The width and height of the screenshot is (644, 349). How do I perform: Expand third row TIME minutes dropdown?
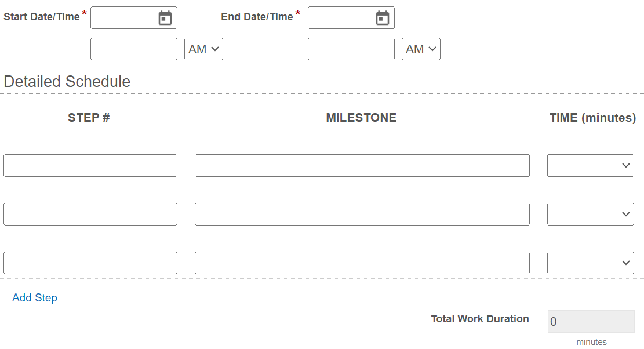click(x=591, y=263)
